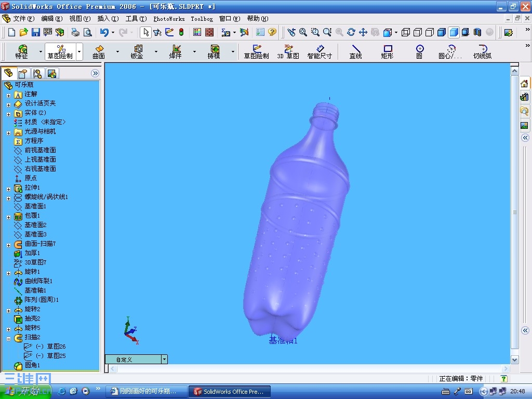Image resolution: width=532 pixels, height=399 pixels.
Task: Save the part with the Save icon
Action: [x=36, y=32]
